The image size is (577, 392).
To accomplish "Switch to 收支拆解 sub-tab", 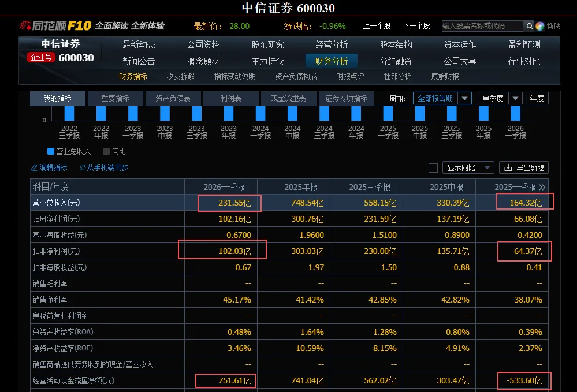I will tap(180, 76).
